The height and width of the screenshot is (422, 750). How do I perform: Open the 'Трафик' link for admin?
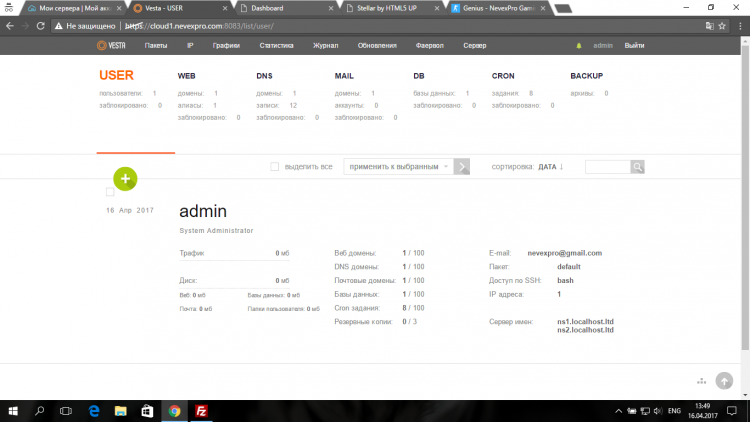point(192,253)
